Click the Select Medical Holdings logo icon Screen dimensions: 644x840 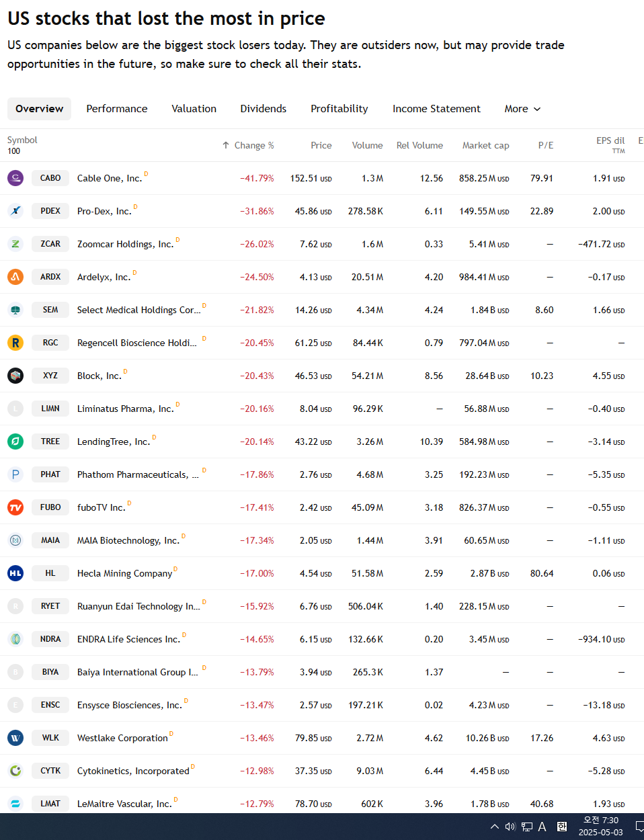pos(15,310)
